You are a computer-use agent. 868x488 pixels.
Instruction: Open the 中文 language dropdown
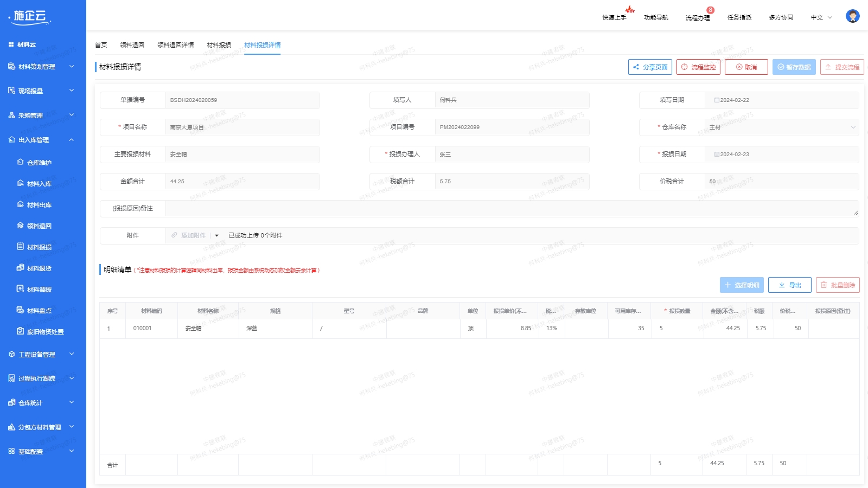[821, 17]
